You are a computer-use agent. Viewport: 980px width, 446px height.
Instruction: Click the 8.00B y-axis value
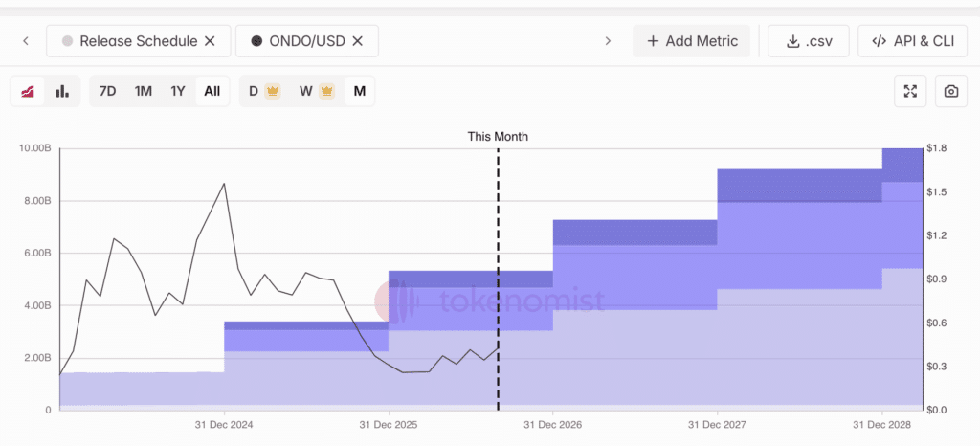pos(38,201)
